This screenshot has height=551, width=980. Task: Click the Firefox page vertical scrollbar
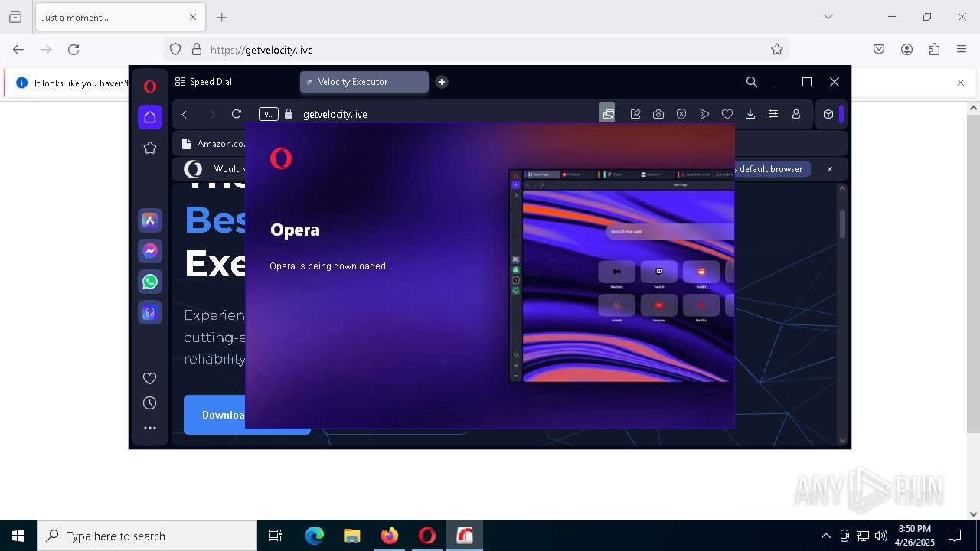click(973, 275)
